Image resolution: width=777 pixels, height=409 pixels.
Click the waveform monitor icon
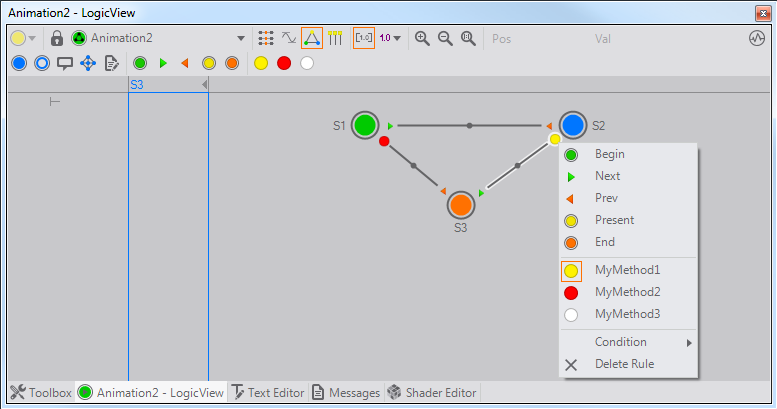pos(757,38)
